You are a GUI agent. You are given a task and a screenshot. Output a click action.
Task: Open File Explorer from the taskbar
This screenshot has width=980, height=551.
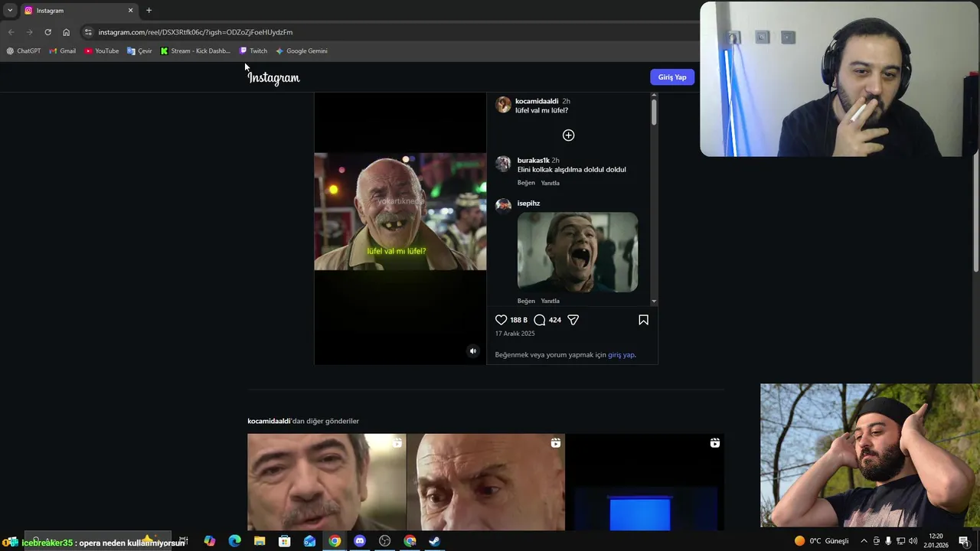(260, 541)
